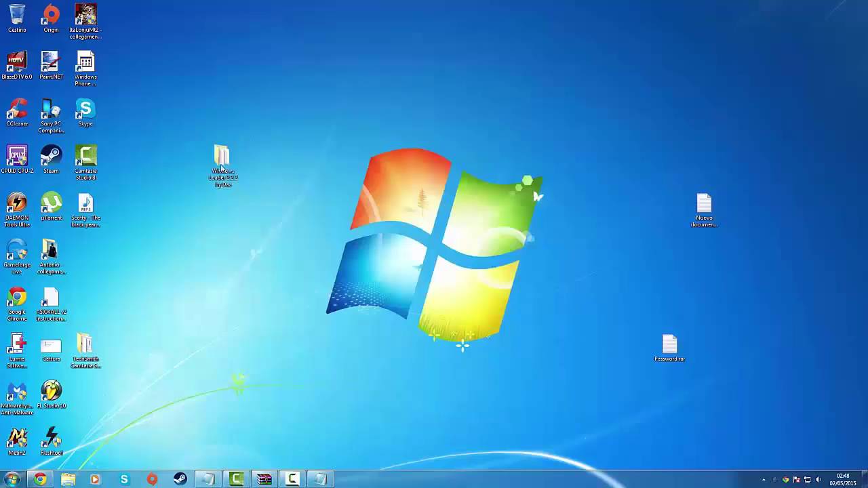Viewport: 868px width, 488px height.
Task: Select the Antonio collegamento shortcut
Action: (x=51, y=257)
